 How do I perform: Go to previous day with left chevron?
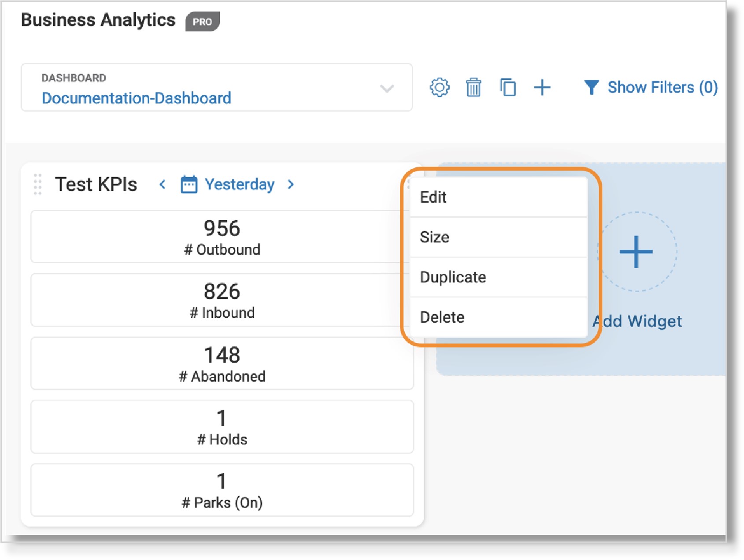point(163,184)
